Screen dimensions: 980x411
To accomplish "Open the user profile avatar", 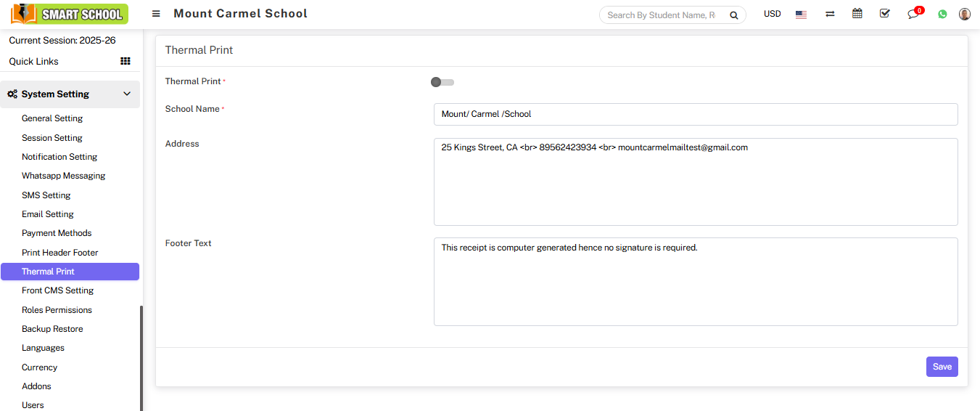I will point(964,14).
